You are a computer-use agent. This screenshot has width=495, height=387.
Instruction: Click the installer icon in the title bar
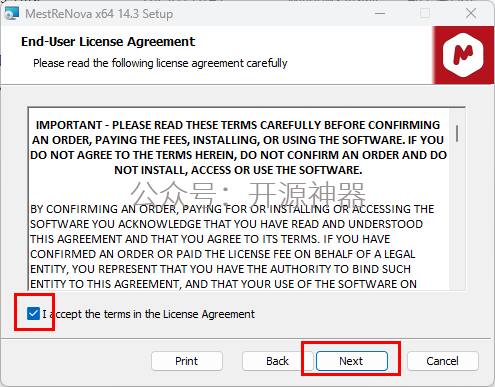[x=12, y=13]
